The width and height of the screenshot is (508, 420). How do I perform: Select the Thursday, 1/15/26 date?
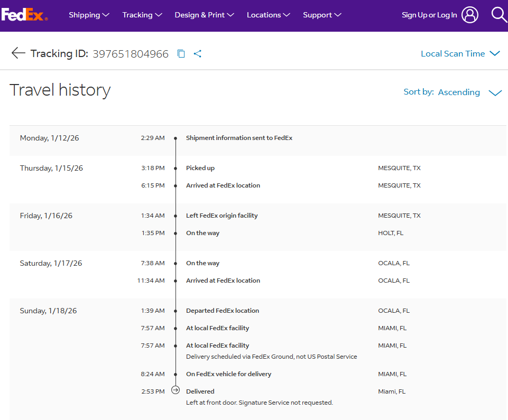click(51, 168)
